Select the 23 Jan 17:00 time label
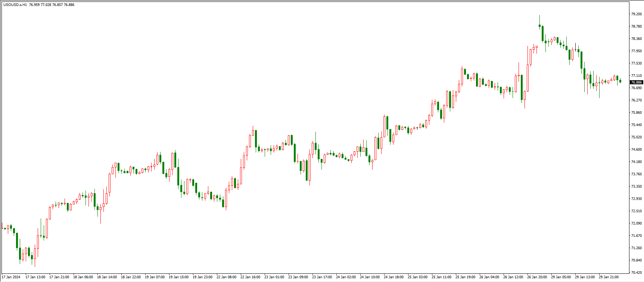The image size is (644, 282). click(x=322, y=277)
